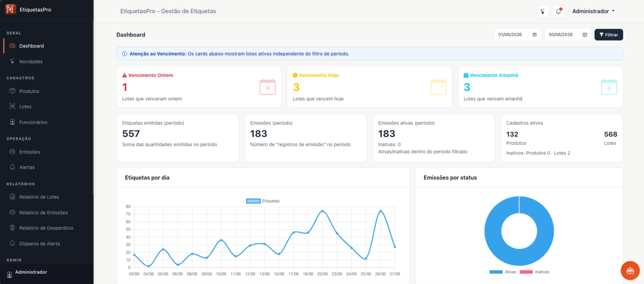Click 'Lotes que vencem hoje' text
This screenshot has width=644, height=284.
click(318, 99)
